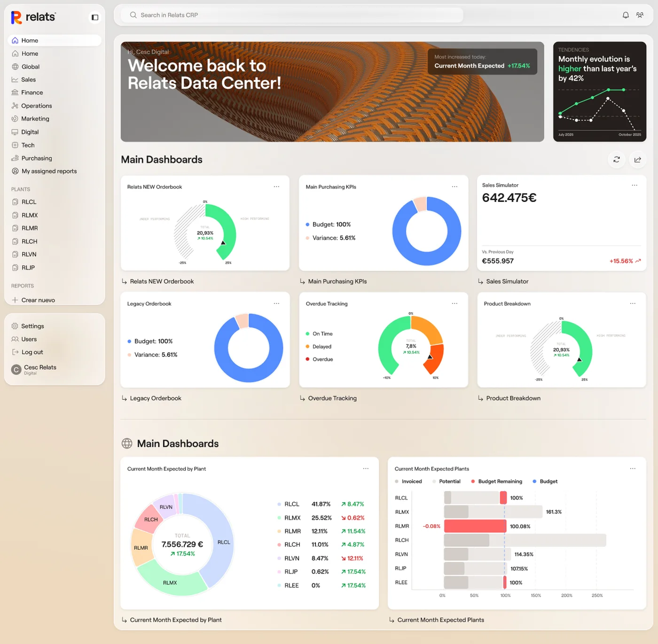Open notifications bell icon
This screenshot has width=658, height=644.
tap(626, 15)
